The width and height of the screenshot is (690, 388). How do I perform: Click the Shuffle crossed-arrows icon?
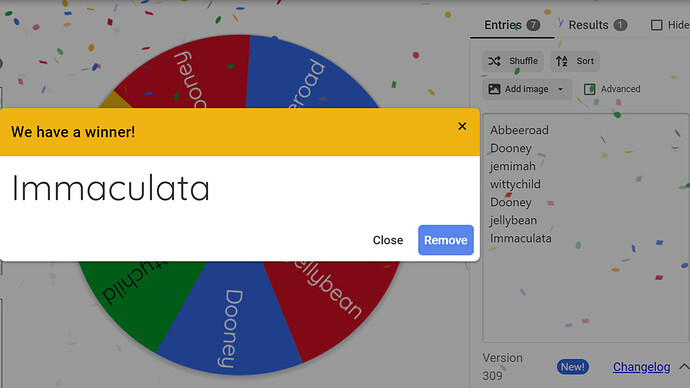[494, 61]
